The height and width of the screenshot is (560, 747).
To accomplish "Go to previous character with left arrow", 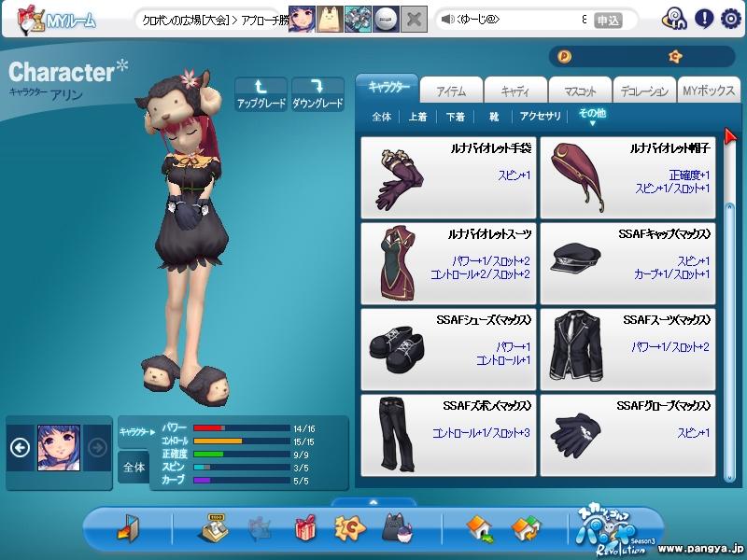I will pyautogui.click(x=20, y=447).
